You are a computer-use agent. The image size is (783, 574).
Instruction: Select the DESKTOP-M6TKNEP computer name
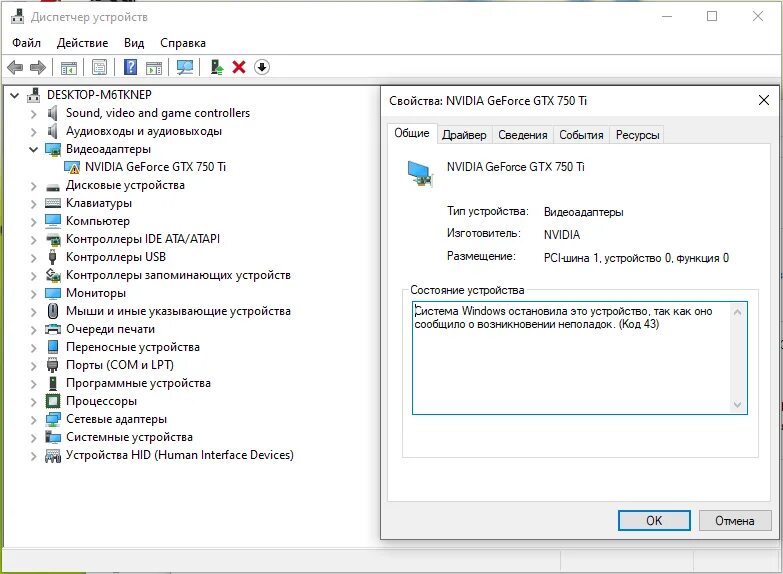(99, 95)
